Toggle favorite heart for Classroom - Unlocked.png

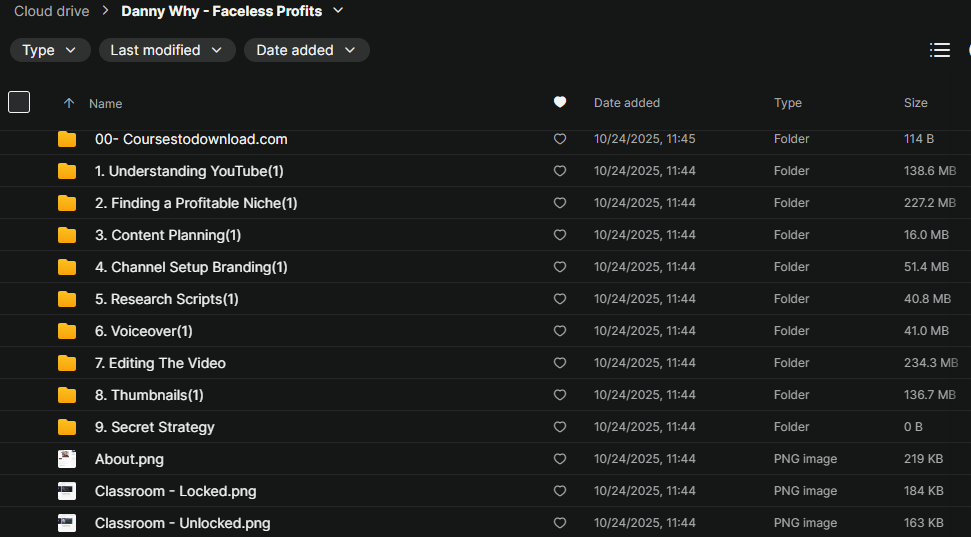coord(560,523)
